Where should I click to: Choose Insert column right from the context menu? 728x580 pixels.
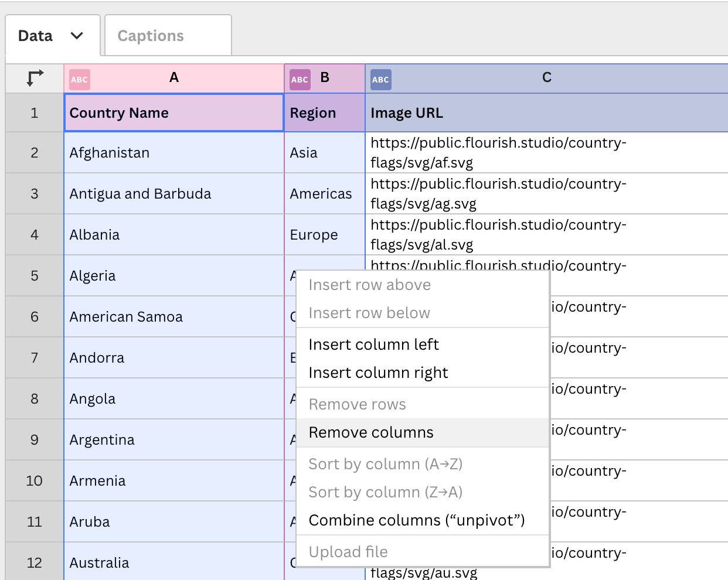(x=378, y=372)
